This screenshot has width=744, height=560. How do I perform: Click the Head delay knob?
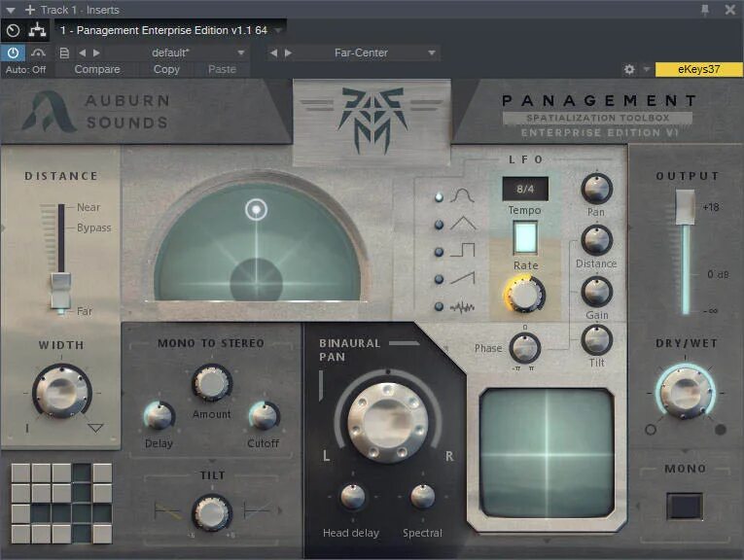(x=352, y=497)
